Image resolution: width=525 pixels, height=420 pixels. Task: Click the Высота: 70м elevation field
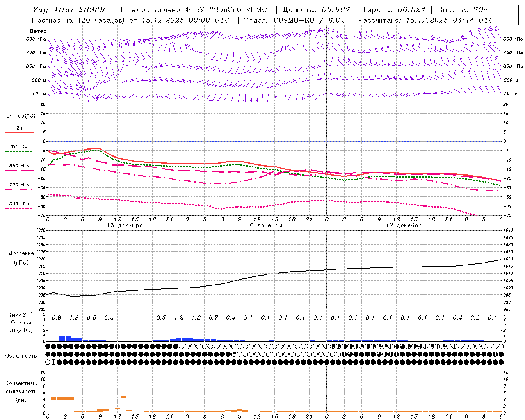pos(462,10)
